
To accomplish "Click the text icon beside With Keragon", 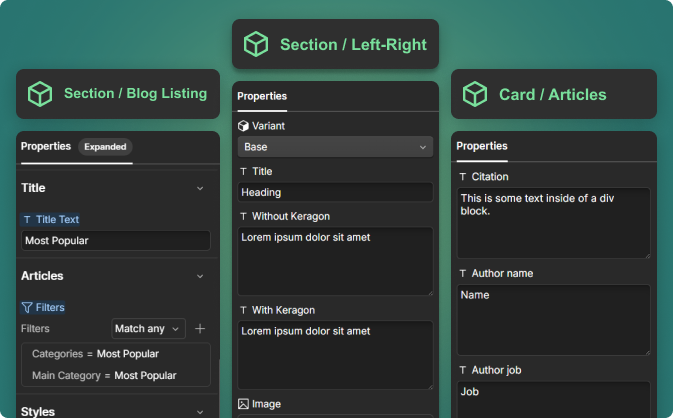I will pyautogui.click(x=243, y=310).
